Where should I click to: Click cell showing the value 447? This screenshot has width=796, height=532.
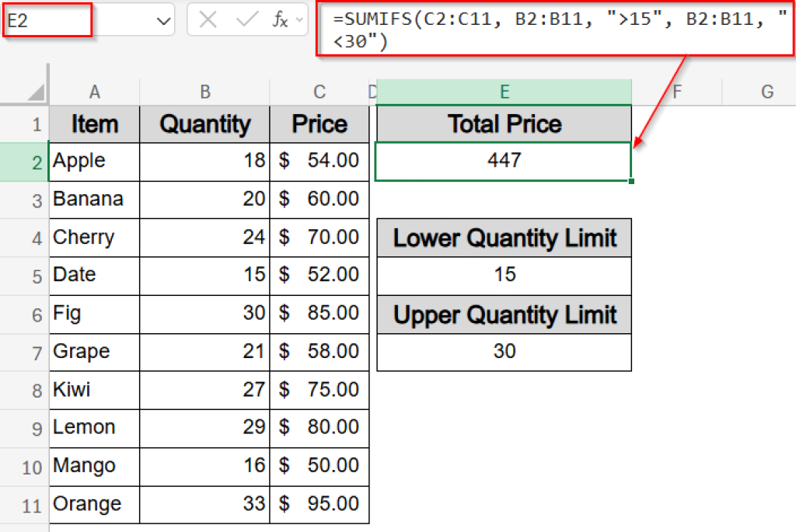(x=504, y=161)
